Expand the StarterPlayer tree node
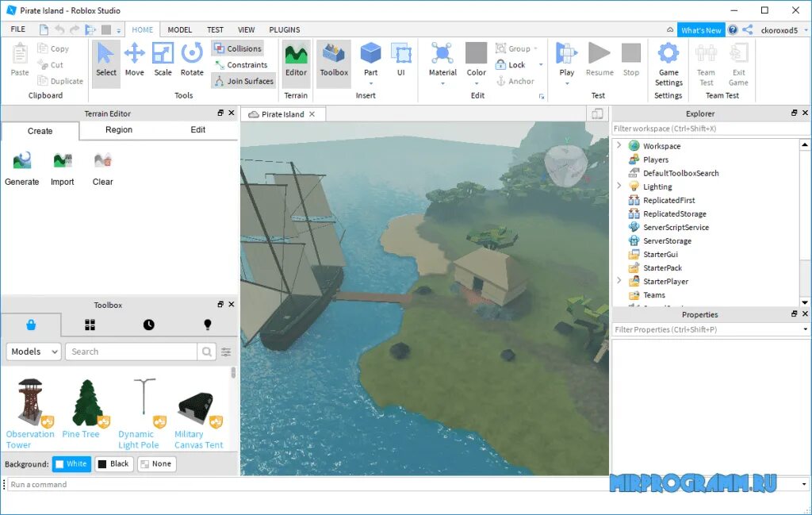This screenshot has width=812, height=515. tap(619, 281)
